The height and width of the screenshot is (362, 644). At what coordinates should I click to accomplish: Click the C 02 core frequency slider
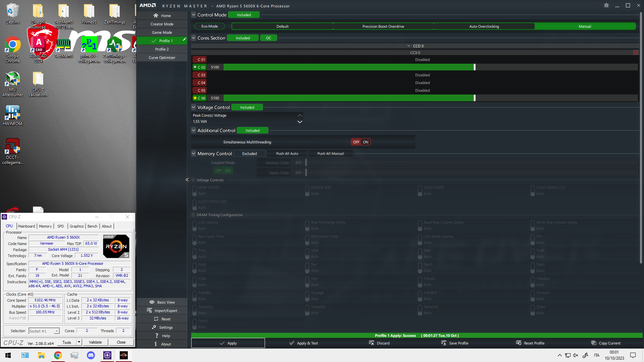(x=431, y=67)
